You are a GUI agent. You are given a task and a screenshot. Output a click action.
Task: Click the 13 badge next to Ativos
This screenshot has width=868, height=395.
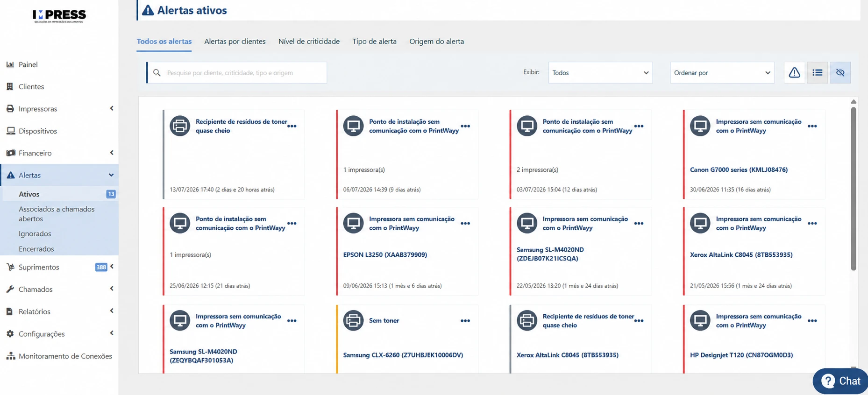coord(111,194)
